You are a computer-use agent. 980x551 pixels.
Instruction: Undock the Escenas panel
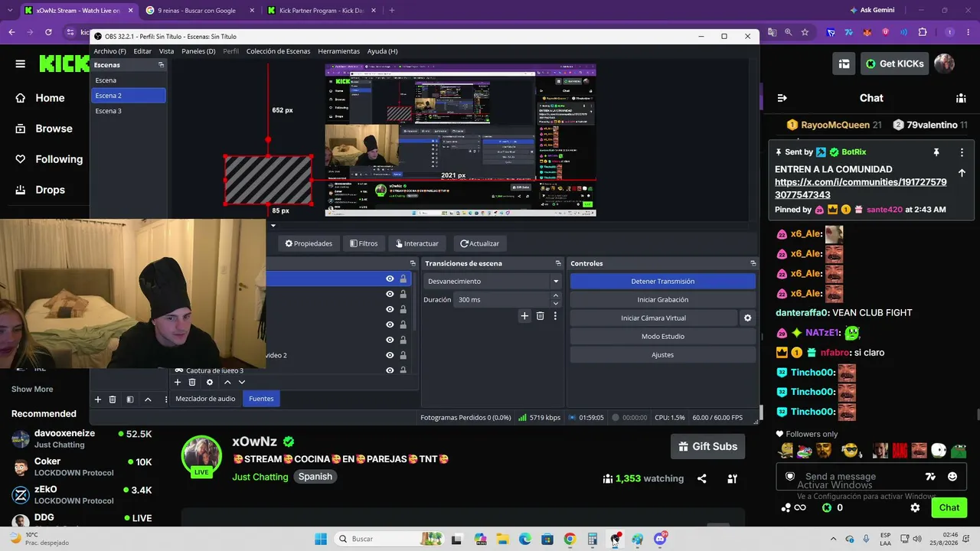[161, 65]
